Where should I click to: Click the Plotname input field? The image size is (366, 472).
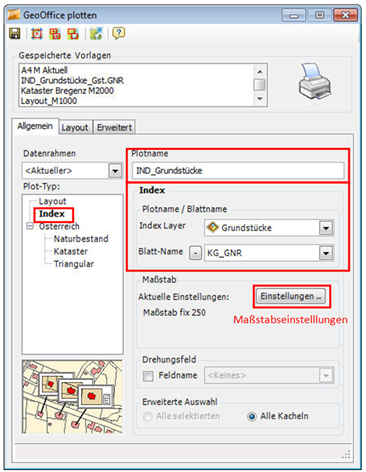(238, 171)
